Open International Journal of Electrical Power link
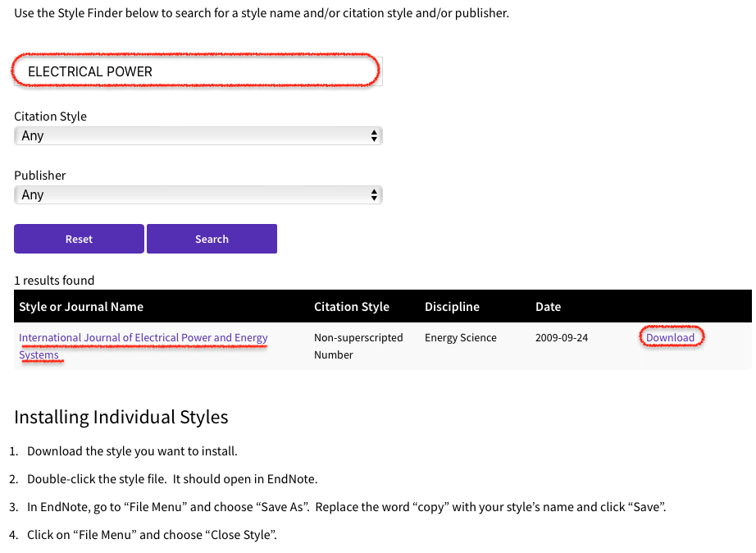This screenshot has height=553, width=756. coord(143,346)
